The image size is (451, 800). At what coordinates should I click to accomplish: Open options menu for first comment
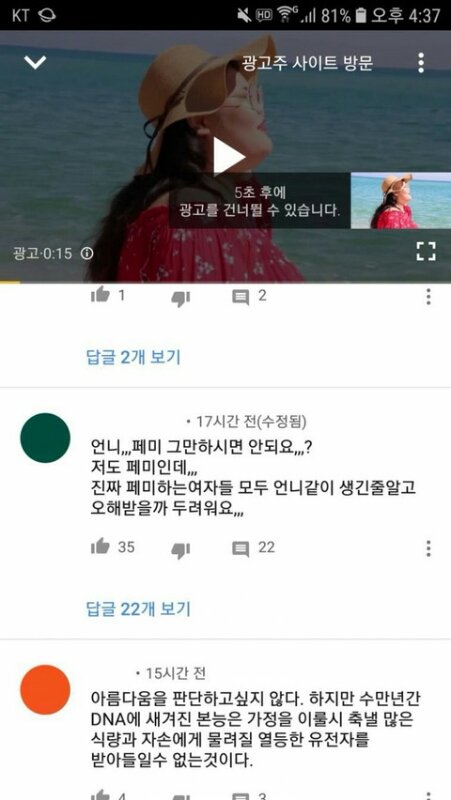(429, 296)
